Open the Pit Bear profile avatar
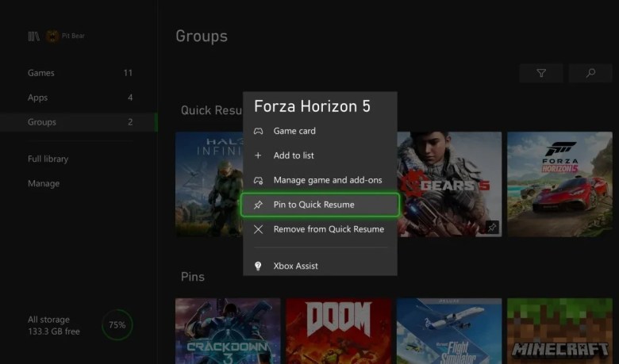Image resolution: width=619 pixels, height=364 pixels. click(52, 36)
